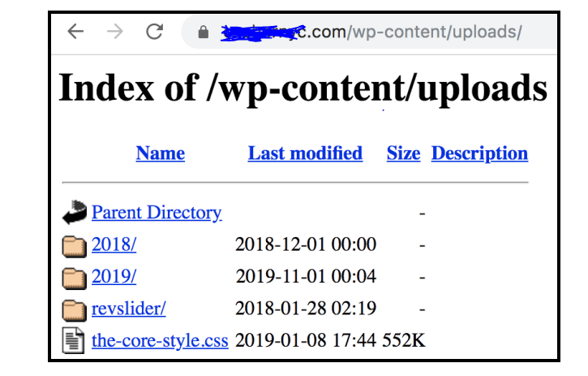
Task: Click the the-core-style.css file icon
Action: coord(73,341)
